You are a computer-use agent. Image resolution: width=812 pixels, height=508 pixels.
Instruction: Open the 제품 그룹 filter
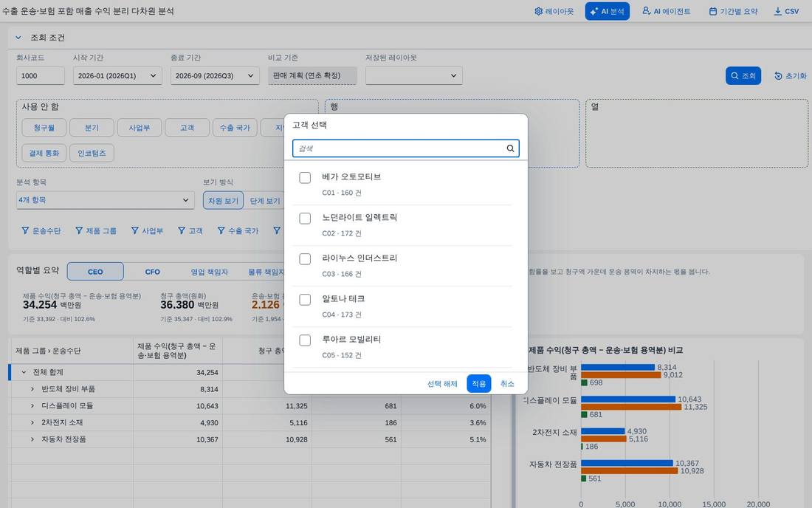96,231
